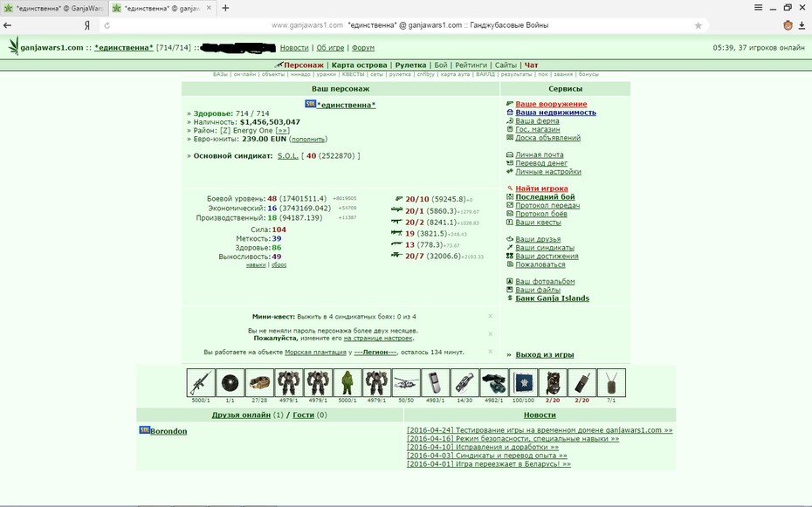812x507 pixels.
Task: Open Рейтинги in the main menu
Action: click(x=471, y=65)
